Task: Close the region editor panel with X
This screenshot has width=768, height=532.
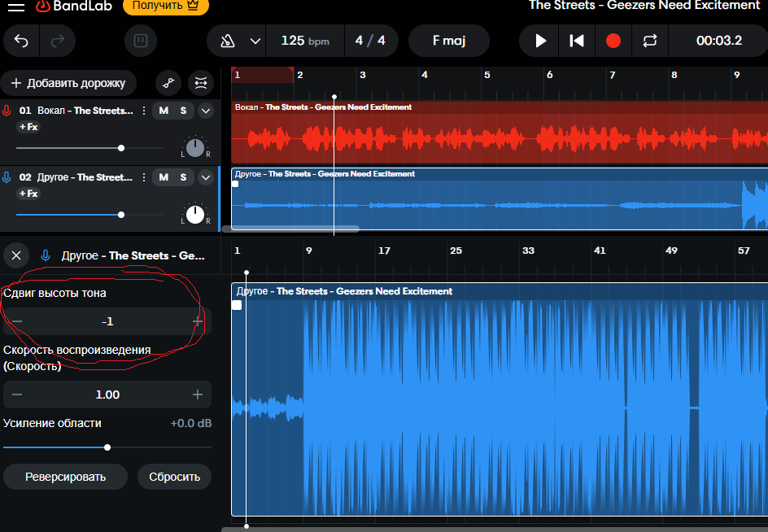Action: pyautogui.click(x=16, y=255)
